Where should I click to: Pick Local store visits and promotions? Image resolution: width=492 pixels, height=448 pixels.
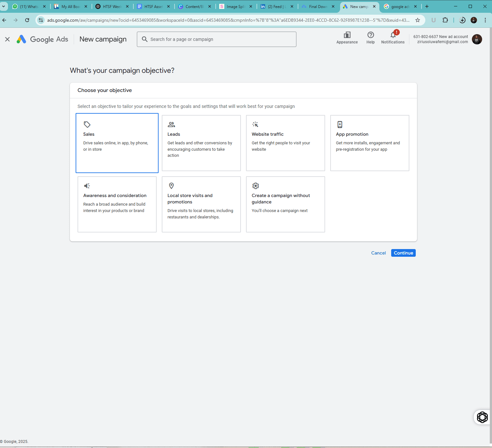(x=201, y=204)
